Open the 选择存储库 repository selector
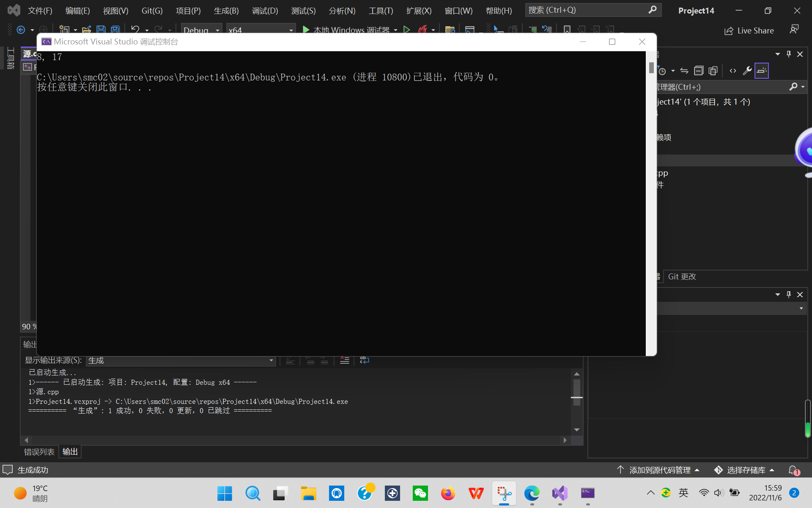The width and height of the screenshot is (812, 508). 746,470
